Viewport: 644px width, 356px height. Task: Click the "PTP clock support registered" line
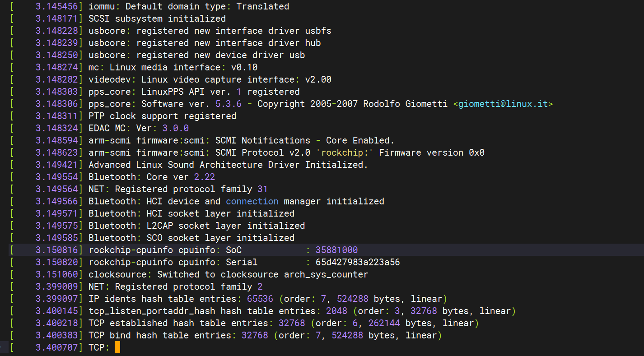click(x=162, y=116)
